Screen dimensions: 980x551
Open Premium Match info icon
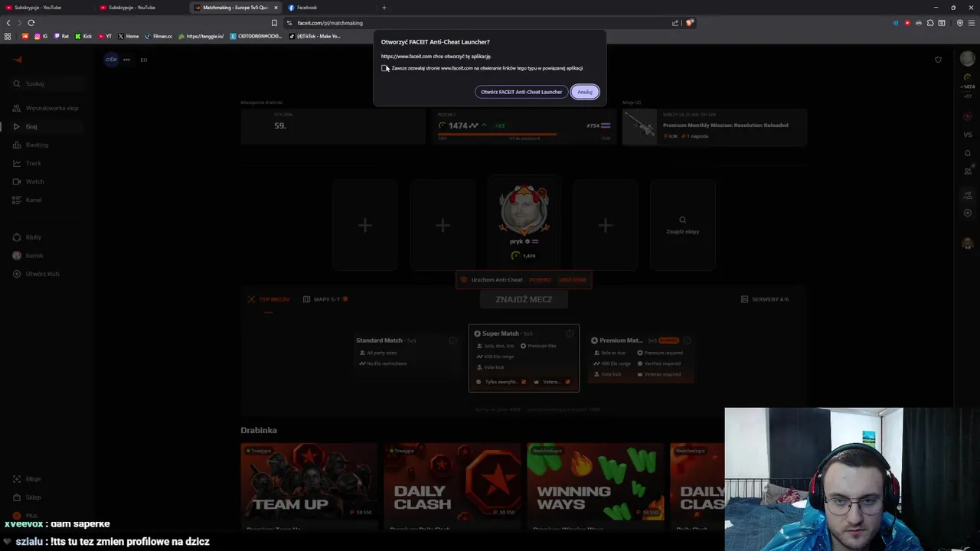[x=687, y=341]
